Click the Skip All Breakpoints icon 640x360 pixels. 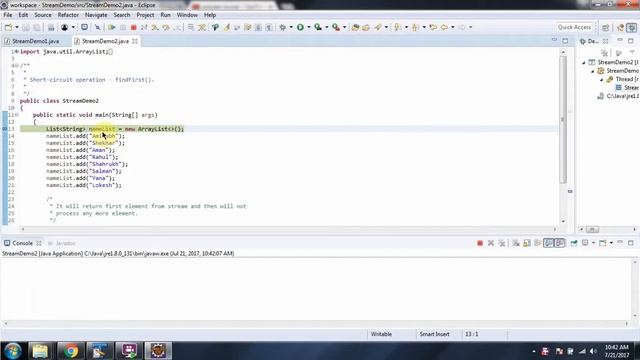pyautogui.click(x=98, y=27)
